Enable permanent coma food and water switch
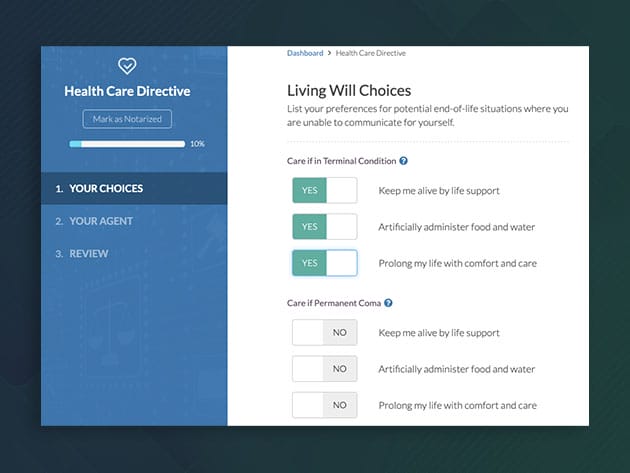Viewport: 630px width, 473px height. [324, 368]
